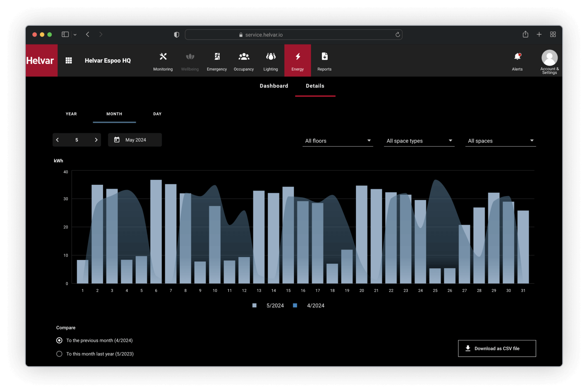Open the May 2024 date picker
The width and height of the screenshot is (588, 392).
pos(135,140)
